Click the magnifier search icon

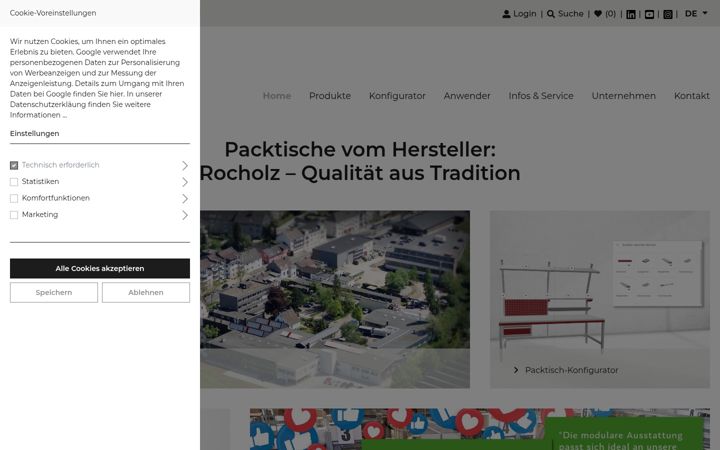(551, 14)
